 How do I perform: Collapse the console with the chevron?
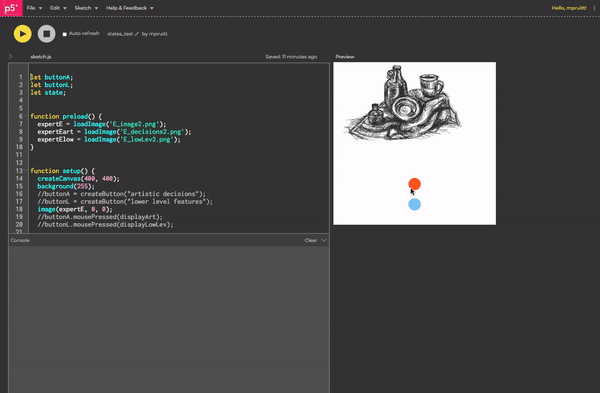pyautogui.click(x=324, y=240)
